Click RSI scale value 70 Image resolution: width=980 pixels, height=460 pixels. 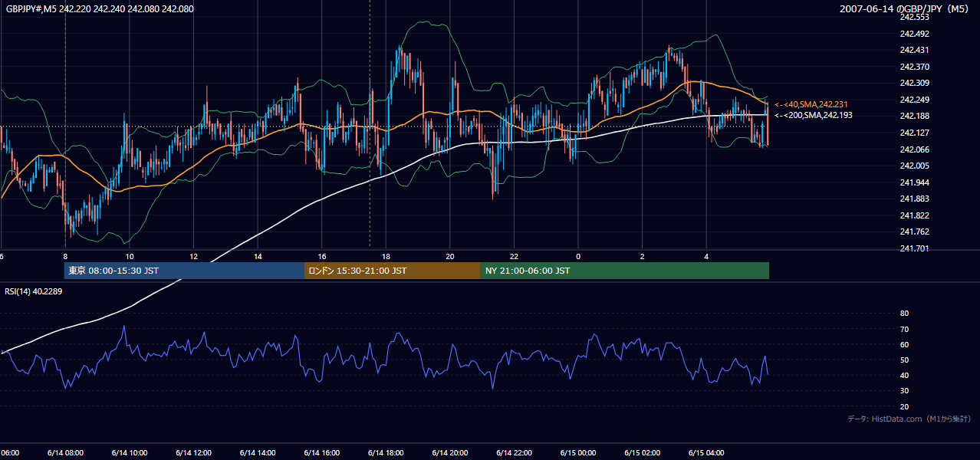tap(904, 329)
